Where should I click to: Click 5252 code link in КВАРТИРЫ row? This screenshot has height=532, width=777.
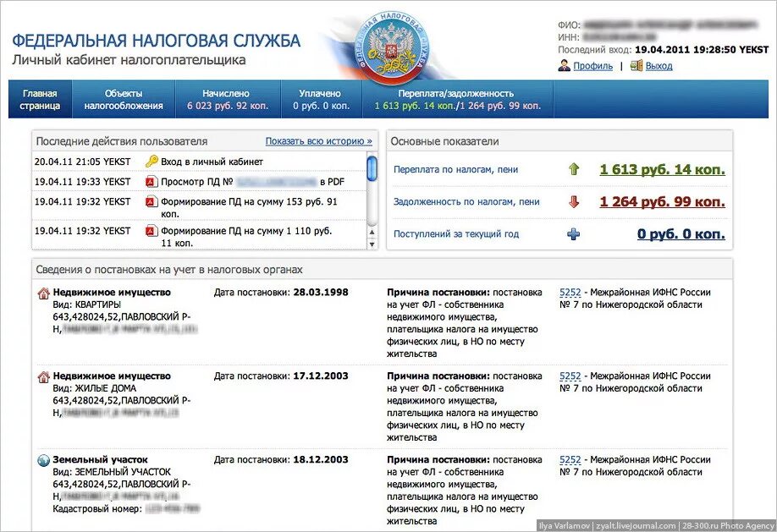[570, 293]
